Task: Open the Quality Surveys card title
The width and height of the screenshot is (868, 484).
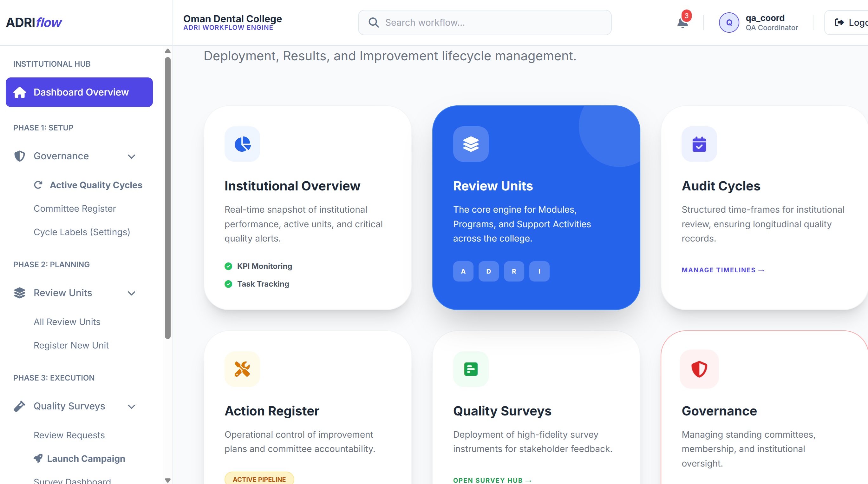Action: point(502,411)
